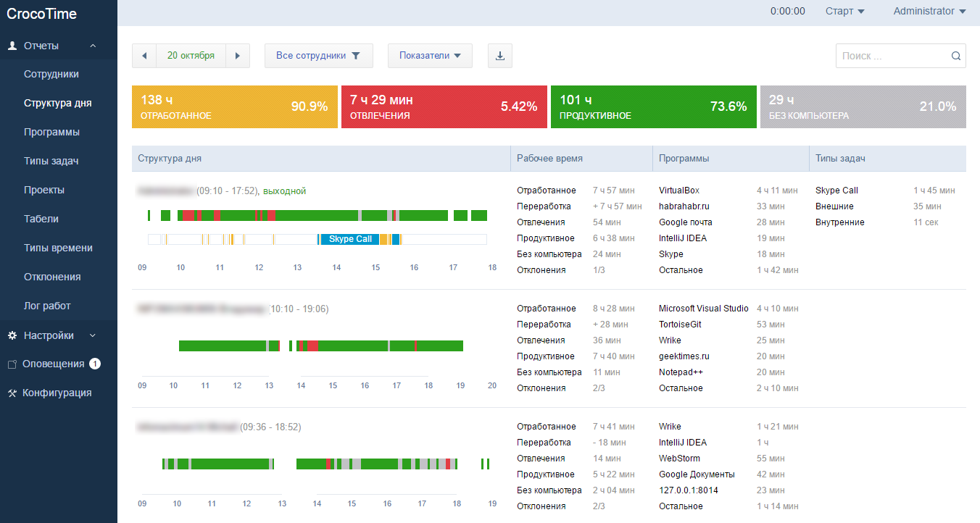The height and width of the screenshot is (523, 980).
Task: Click the Skype Call timeline segment
Action: pyautogui.click(x=349, y=239)
